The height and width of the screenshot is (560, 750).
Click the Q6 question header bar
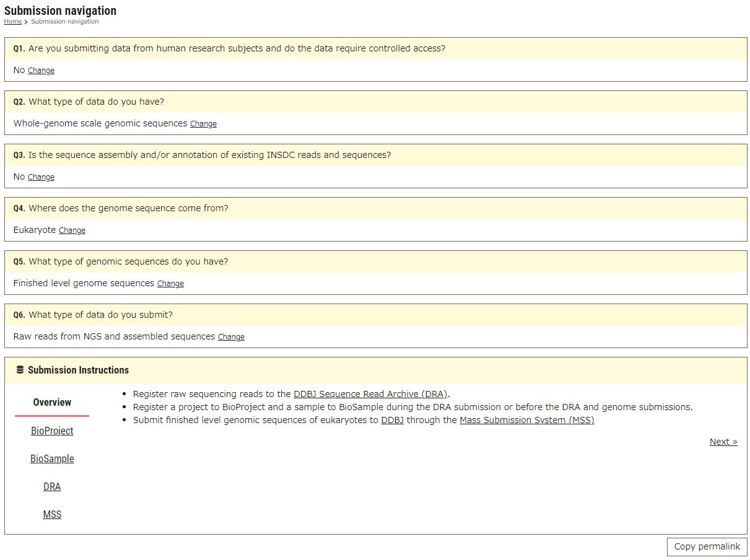point(375,315)
